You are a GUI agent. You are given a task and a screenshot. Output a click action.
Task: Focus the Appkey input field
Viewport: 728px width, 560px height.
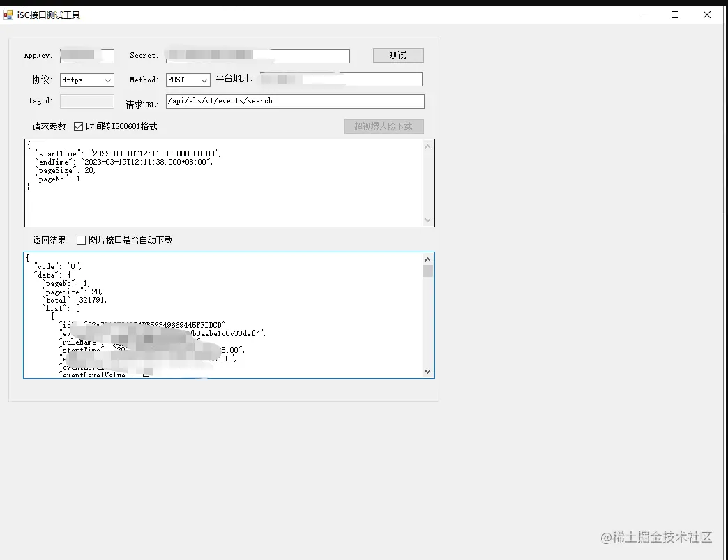click(87, 56)
